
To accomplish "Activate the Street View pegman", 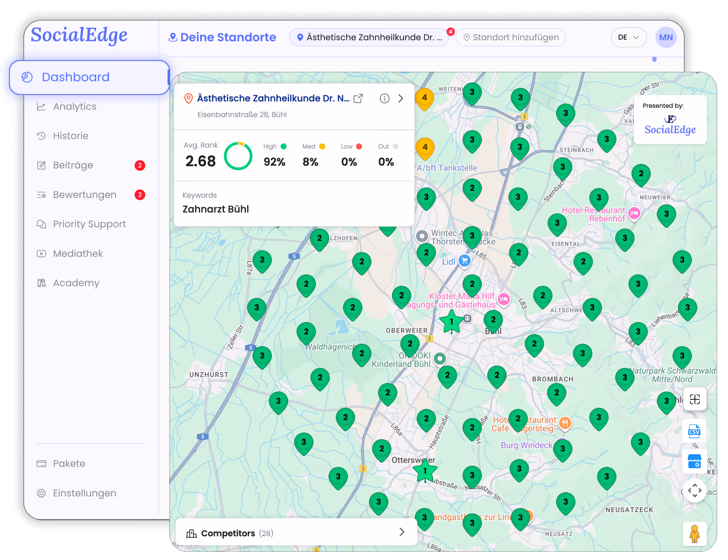I will [x=695, y=534].
